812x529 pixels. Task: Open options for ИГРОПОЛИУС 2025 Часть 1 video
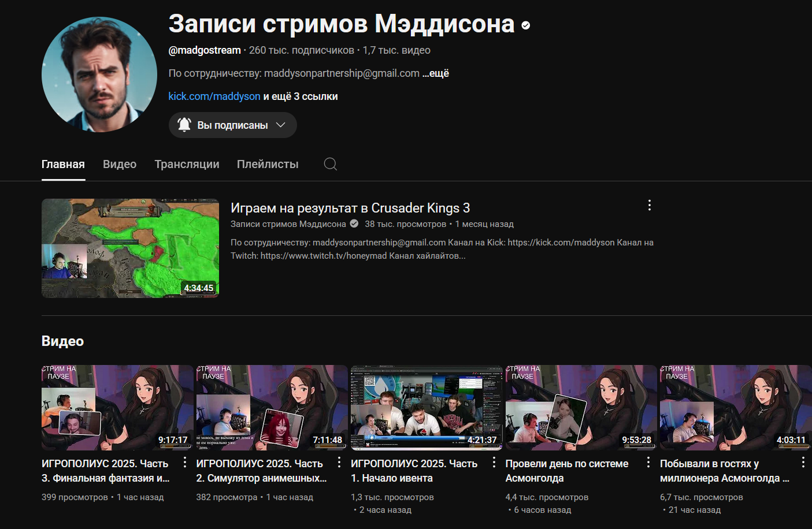494,462
